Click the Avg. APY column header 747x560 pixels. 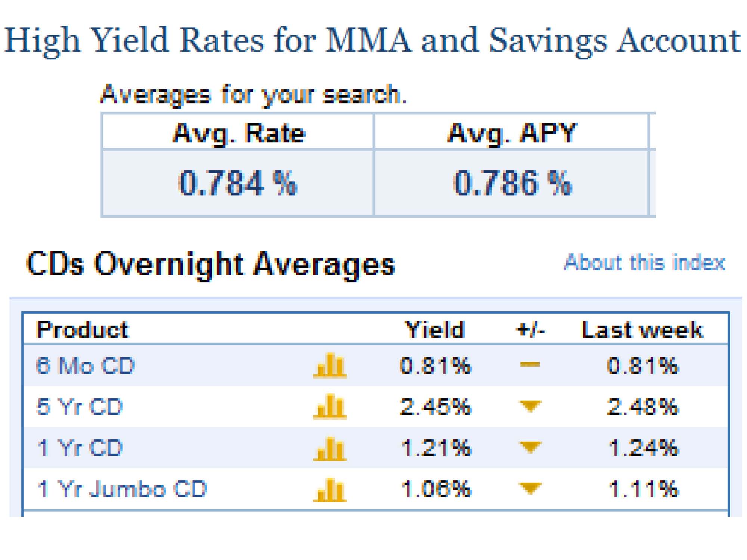click(512, 133)
